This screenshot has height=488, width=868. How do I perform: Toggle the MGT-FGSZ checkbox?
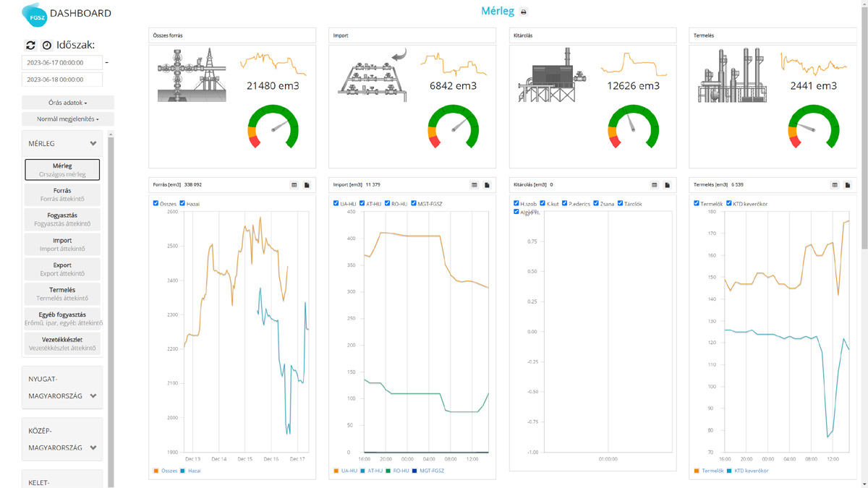point(413,203)
